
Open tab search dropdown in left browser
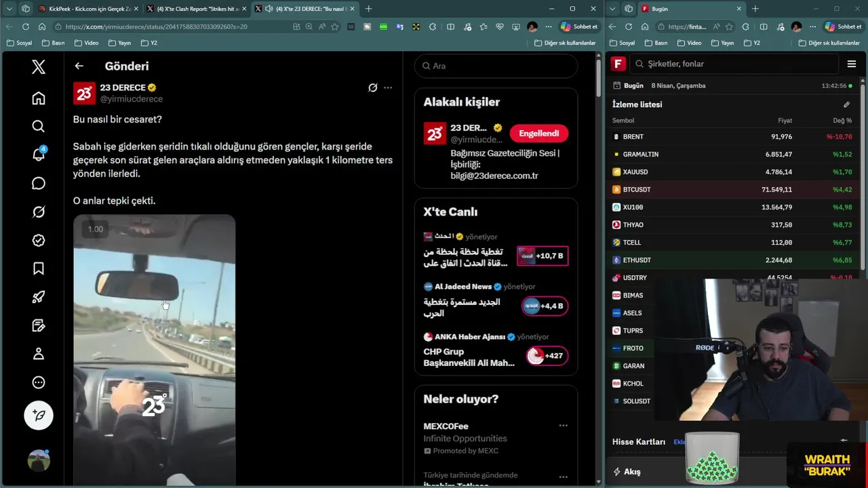tap(9, 9)
